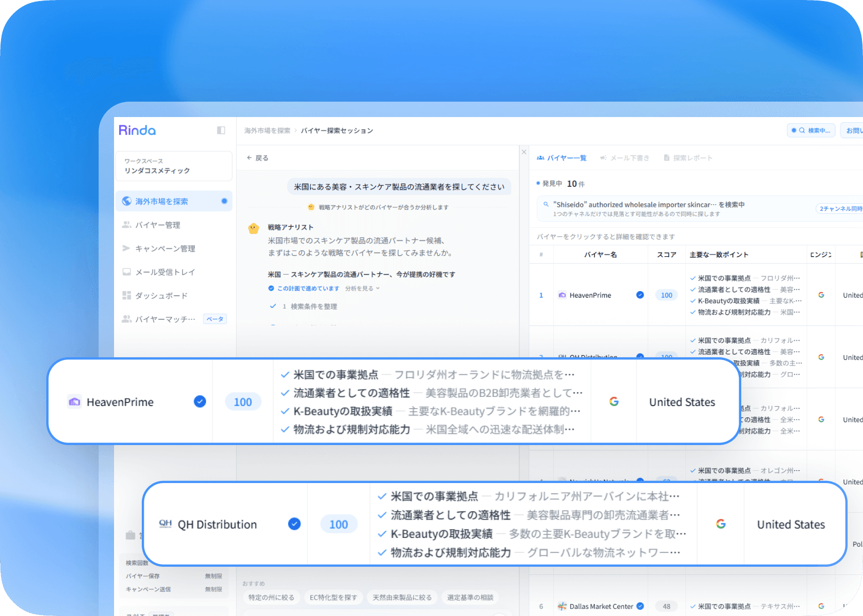Close the buyer panel with the X icon
Viewport: 863px width, 616px height.
click(524, 152)
